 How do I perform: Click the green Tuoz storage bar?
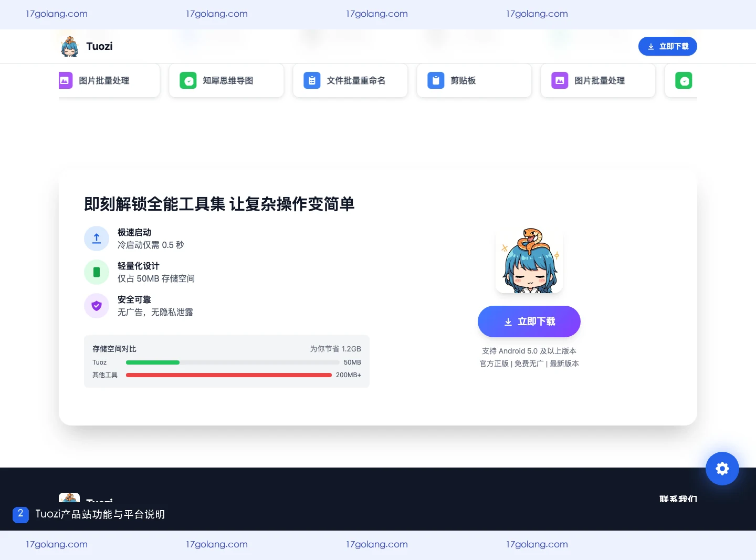point(153,362)
